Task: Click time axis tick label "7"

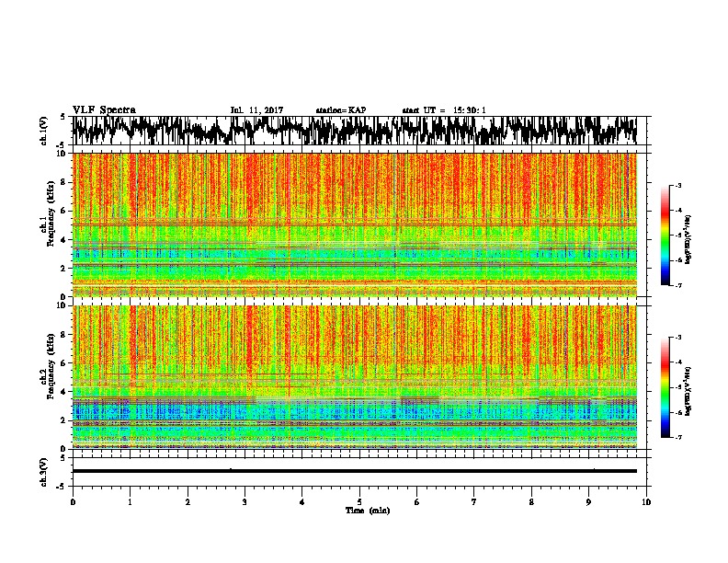Action: pos(474,502)
